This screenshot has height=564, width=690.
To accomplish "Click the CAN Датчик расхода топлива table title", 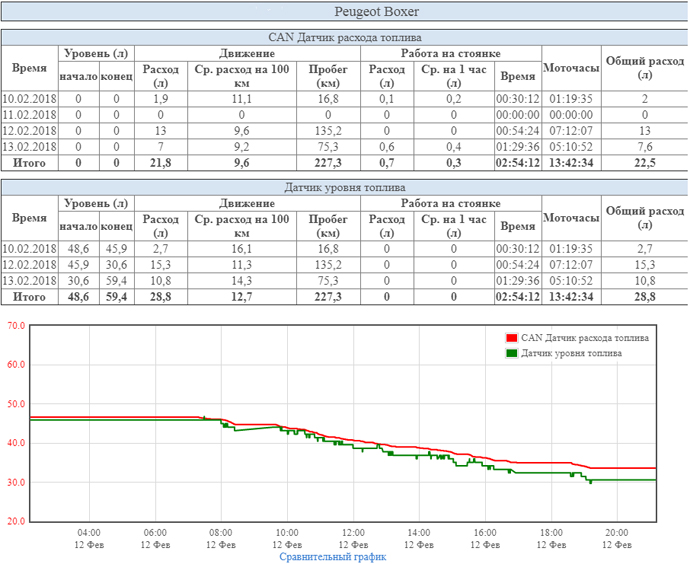I will (344, 37).
